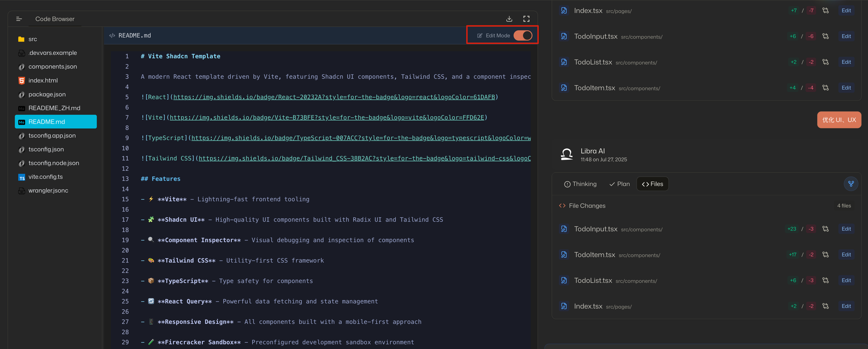Viewport: 868px width, 349px height.
Task: Select vite.config.ts in the file tree
Action: coord(45,177)
